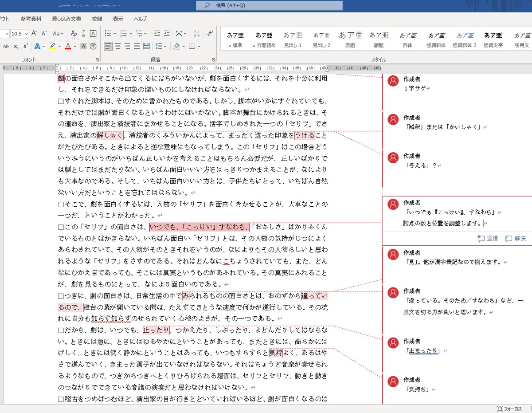532x413 pixels.
Task: Toggle character shading (gray A)
Action: click(84, 46)
